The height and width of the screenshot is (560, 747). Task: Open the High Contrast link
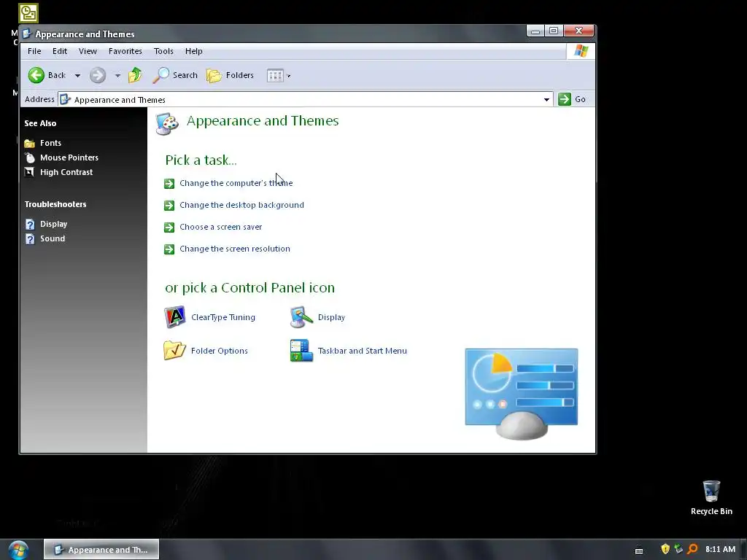click(66, 172)
